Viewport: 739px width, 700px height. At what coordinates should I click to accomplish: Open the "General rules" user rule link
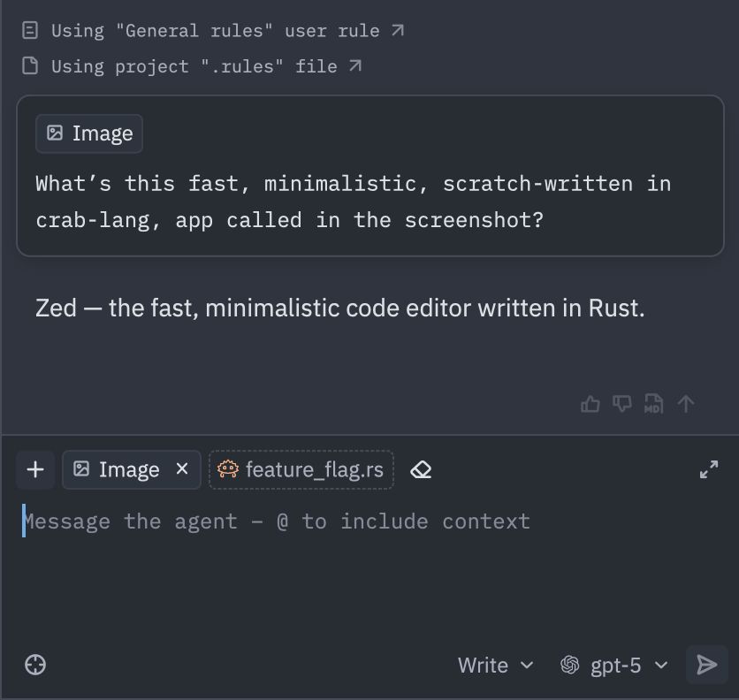coord(214,31)
